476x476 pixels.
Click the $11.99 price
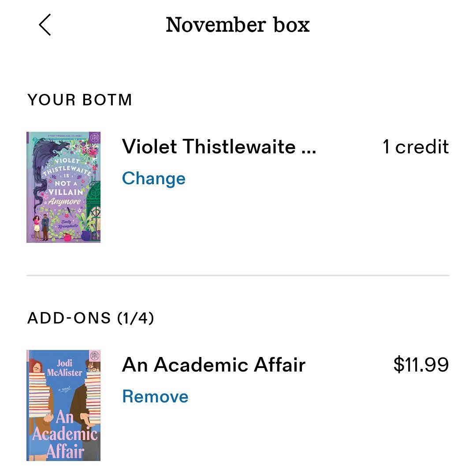tap(421, 364)
